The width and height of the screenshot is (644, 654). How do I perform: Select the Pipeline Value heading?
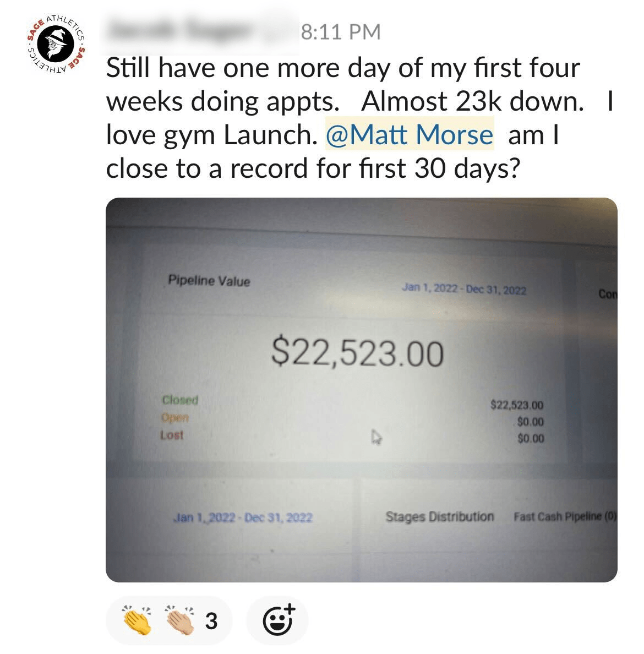click(x=209, y=281)
